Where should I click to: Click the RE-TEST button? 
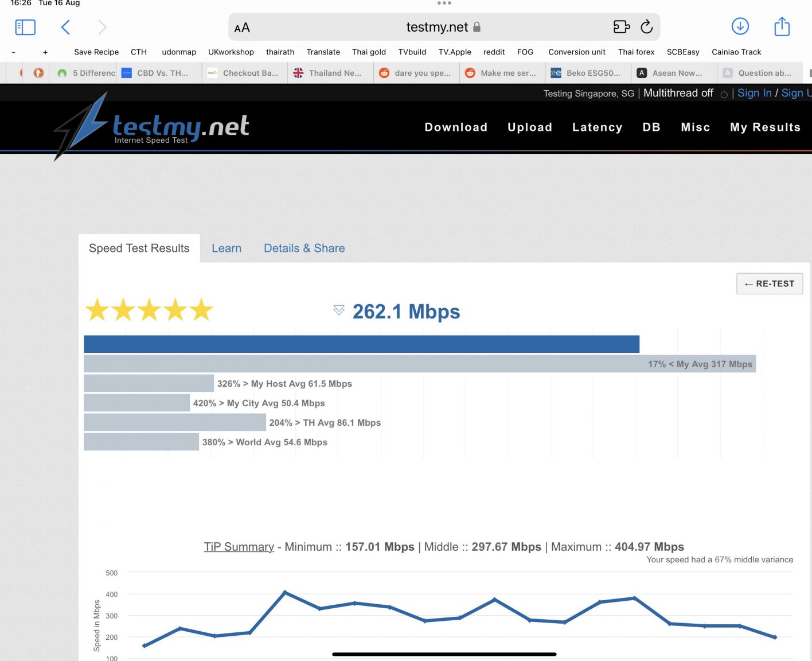click(770, 283)
